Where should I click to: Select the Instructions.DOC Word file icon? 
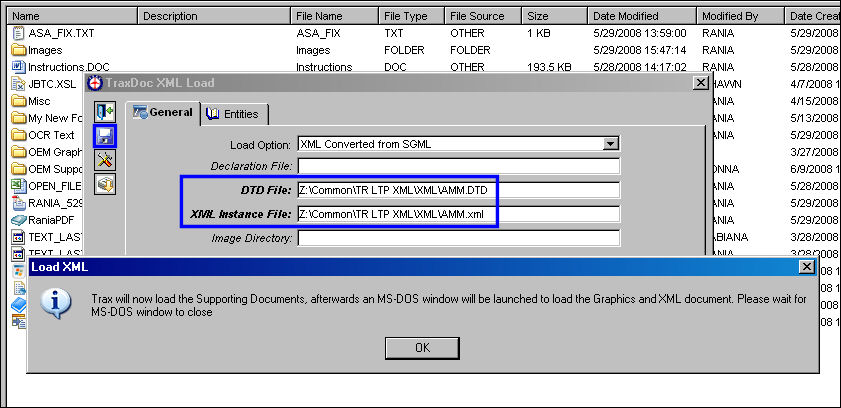click(19, 67)
